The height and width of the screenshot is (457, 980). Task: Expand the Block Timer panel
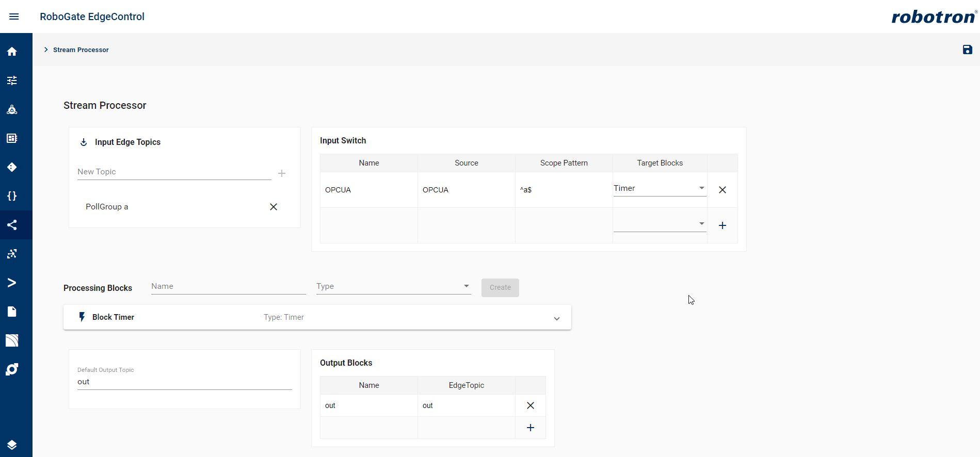[x=556, y=318]
